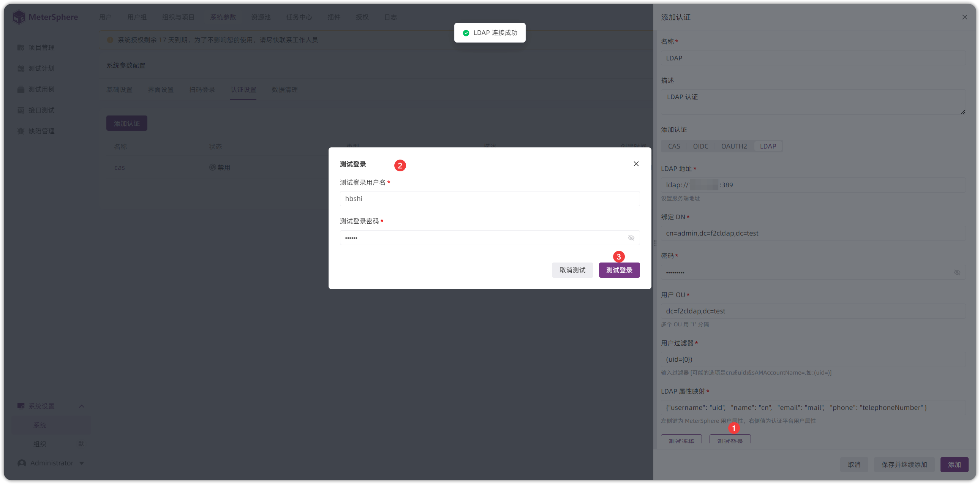Select the OIDC authentication type

click(x=700, y=147)
